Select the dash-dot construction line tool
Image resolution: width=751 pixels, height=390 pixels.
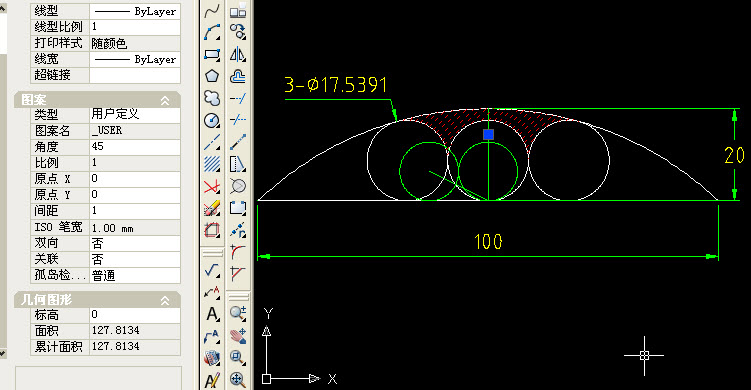pyautogui.click(x=212, y=142)
